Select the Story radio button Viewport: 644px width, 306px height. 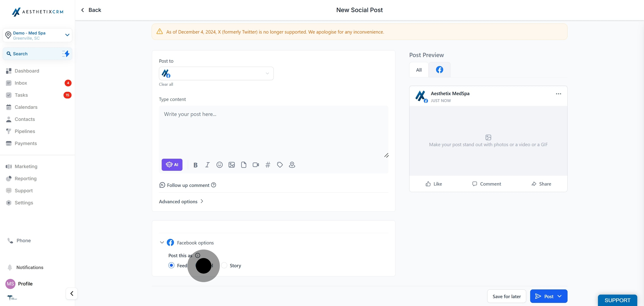224,265
